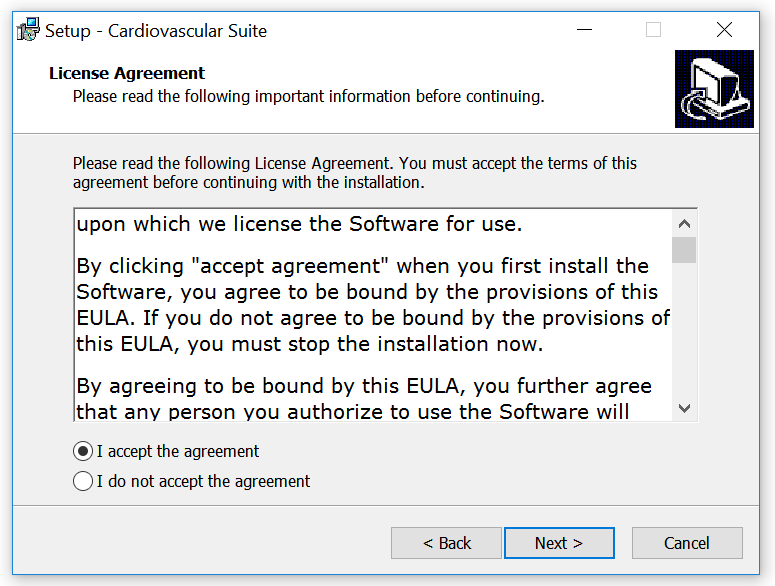Choose "I do not accept the agreement"
The width and height of the screenshot is (775, 586).
pyautogui.click(x=84, y=481)
